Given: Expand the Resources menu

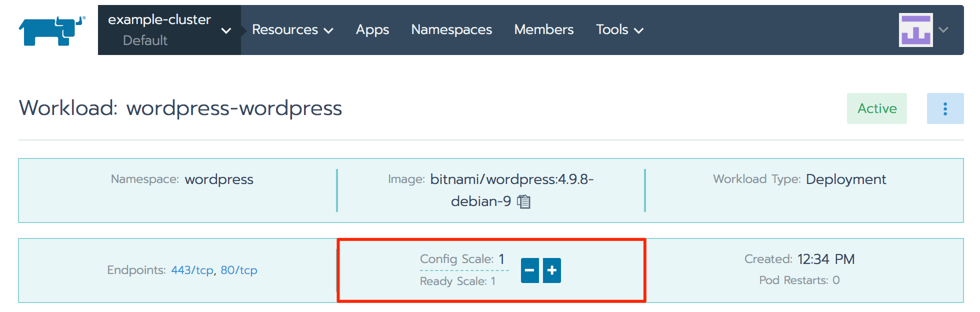Looking at the screenshot, I should (x=292, y=30).
